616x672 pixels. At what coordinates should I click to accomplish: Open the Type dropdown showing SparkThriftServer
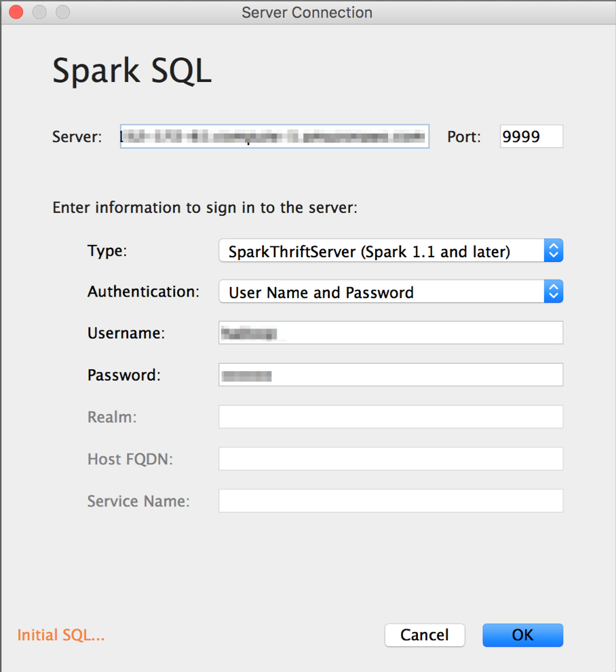point(381,251)
